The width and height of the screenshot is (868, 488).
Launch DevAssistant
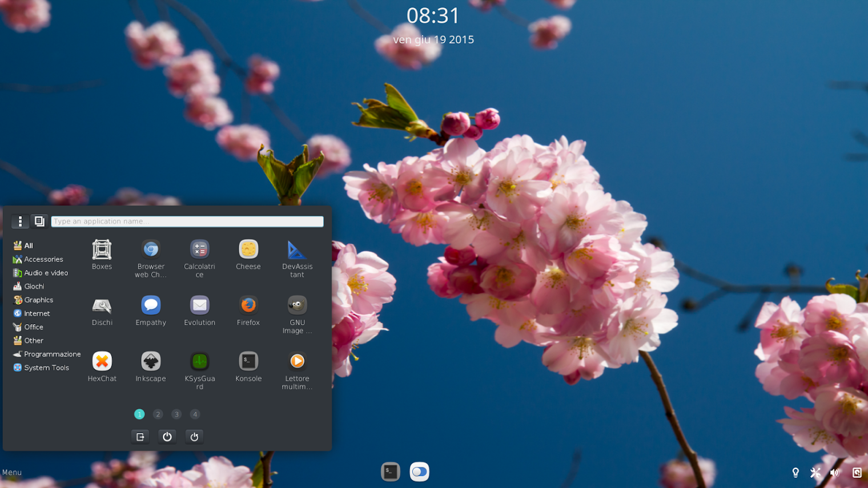coord(297,248)
